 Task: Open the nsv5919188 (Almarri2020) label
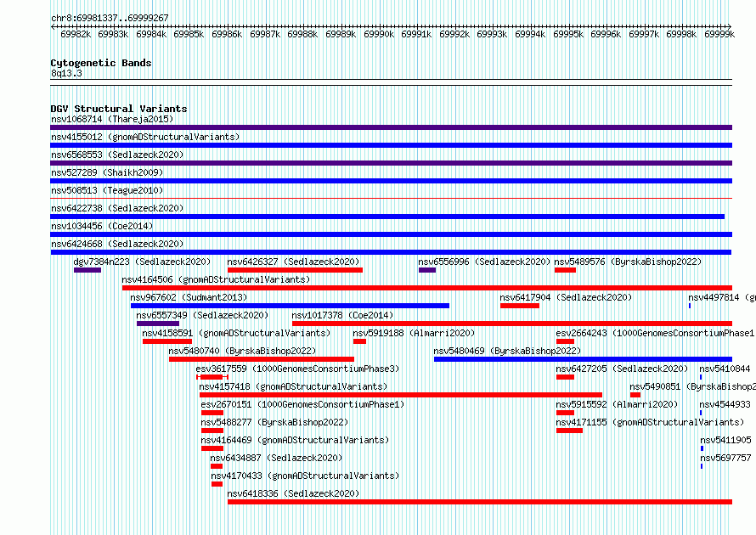tap(414, 333)
